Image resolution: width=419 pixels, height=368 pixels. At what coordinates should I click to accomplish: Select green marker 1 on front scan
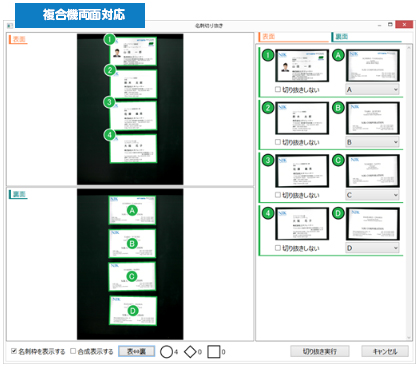point(109,39)
